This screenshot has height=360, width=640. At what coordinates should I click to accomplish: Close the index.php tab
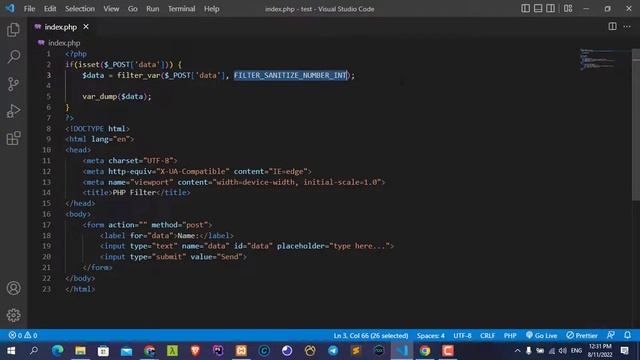(86, 27)
